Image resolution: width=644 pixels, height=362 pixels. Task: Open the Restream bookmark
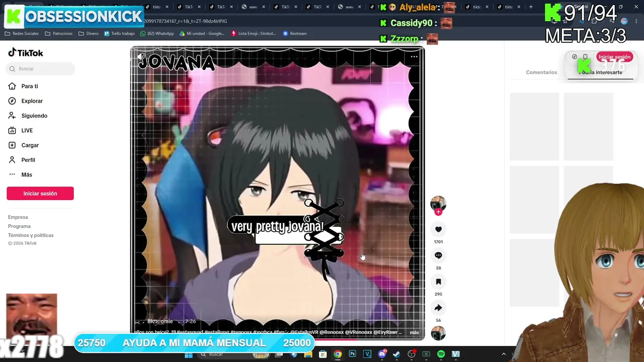[295, 34]
